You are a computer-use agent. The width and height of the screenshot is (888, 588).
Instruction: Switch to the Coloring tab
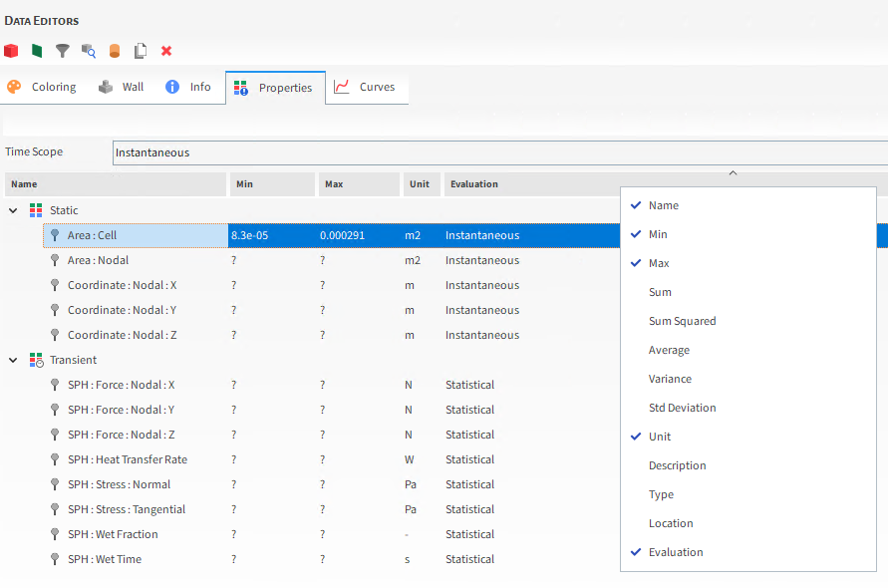coord(41,87)
